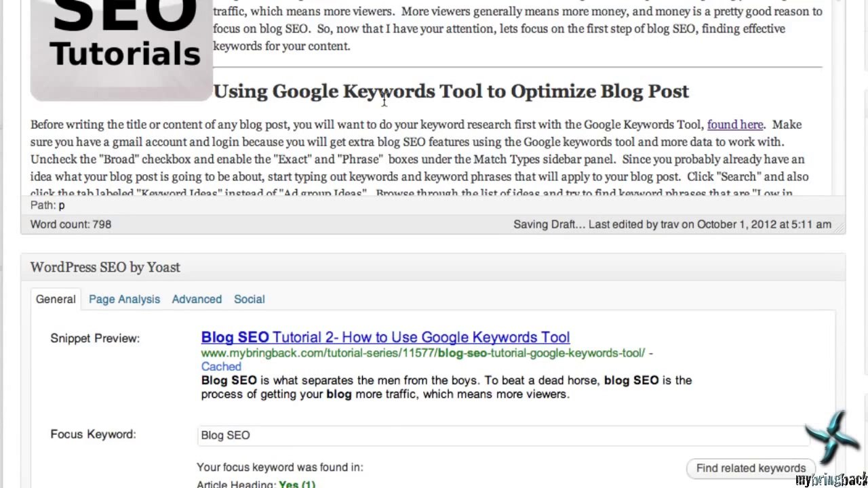This screenshot has width=868, height=488.
Task: Click the Using Google Keywords Tool heading
Action: (x=451, y=91)
